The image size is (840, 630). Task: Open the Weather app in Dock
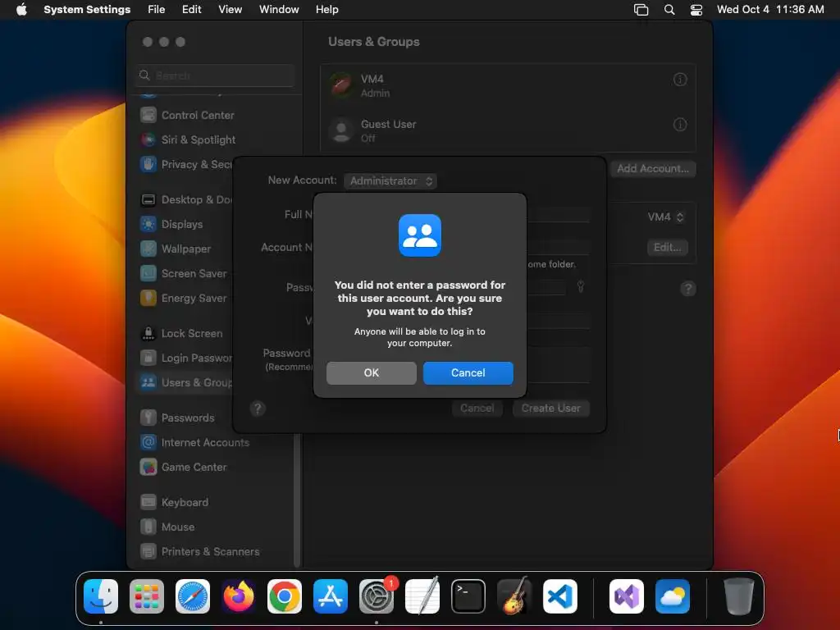point(673,596)
